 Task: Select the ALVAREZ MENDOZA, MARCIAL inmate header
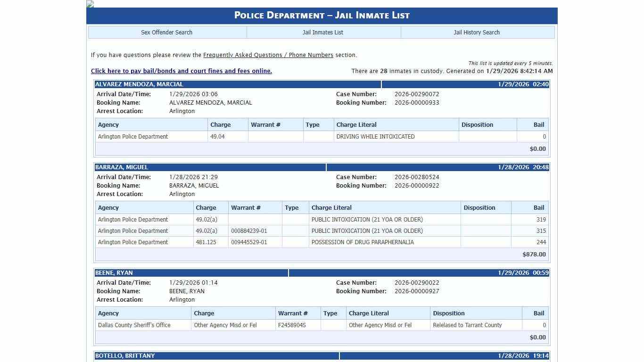click(139, 84)
